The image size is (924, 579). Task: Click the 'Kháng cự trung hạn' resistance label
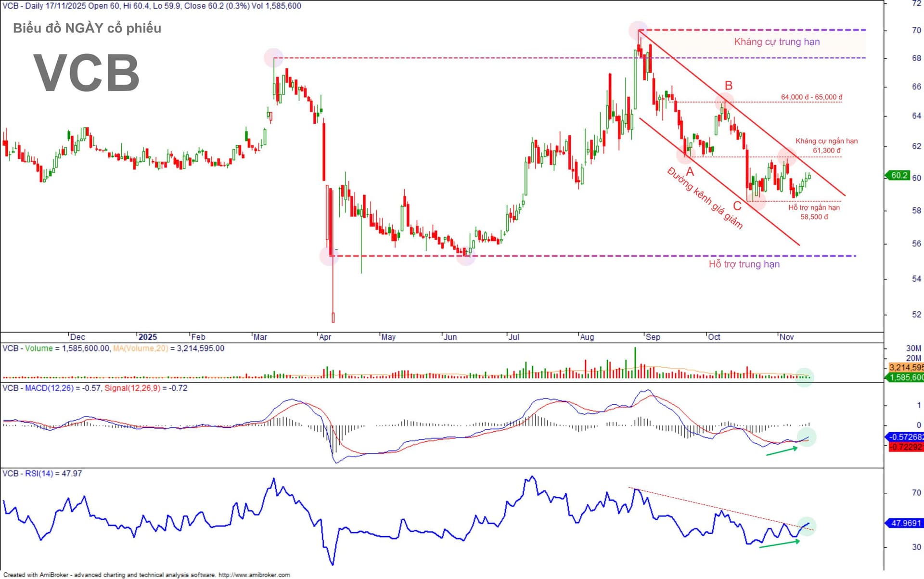(x=777, y=42)
